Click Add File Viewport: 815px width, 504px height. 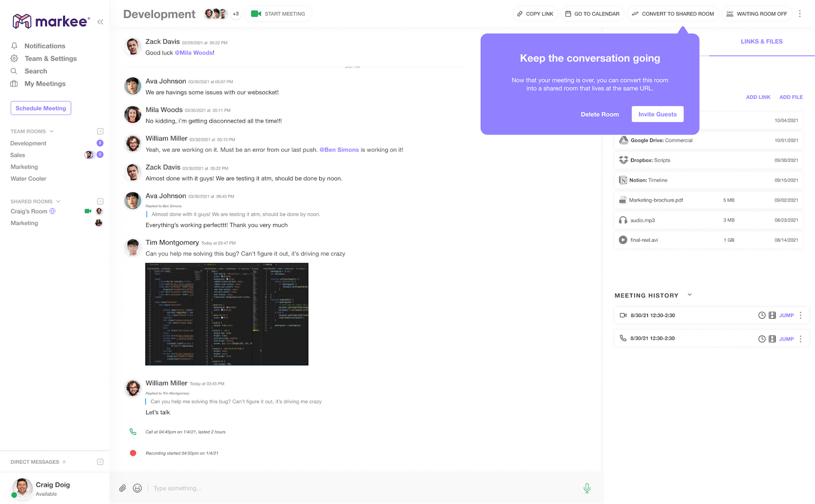pos(791,97)
